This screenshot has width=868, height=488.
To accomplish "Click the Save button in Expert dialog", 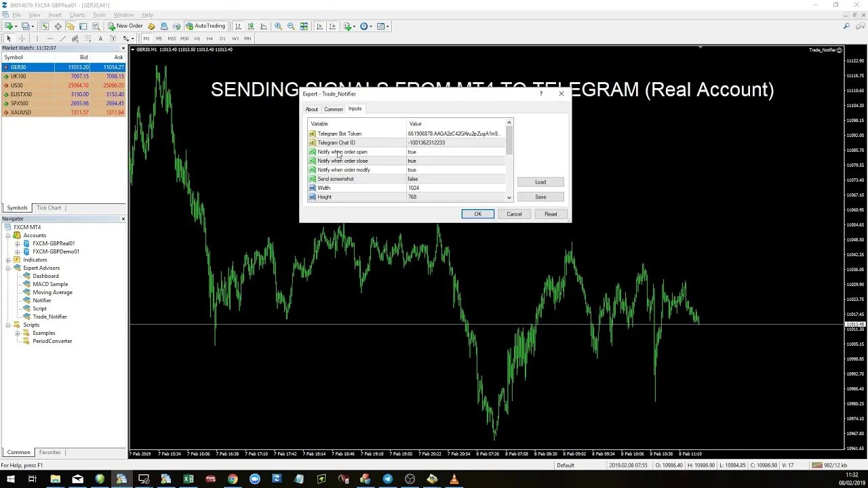I will (x=540, y=197).
